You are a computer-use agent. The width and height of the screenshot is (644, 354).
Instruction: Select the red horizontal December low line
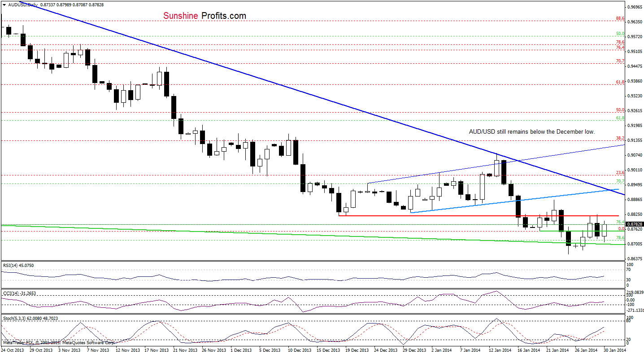point(479,216)
